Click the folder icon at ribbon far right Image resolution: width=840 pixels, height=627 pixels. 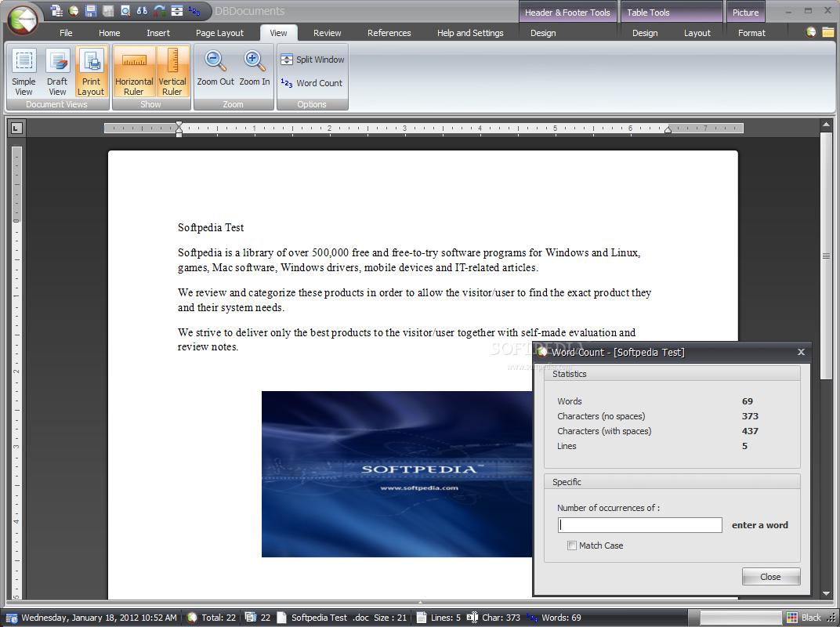[x=828, y=32]
